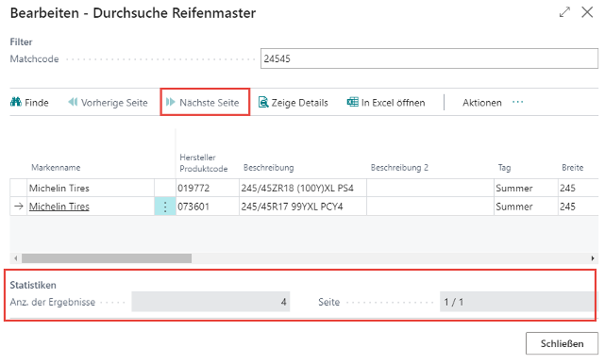Click In Excel öffnen icon
This screenshot has height=364, width=605.
coord(352,102)
